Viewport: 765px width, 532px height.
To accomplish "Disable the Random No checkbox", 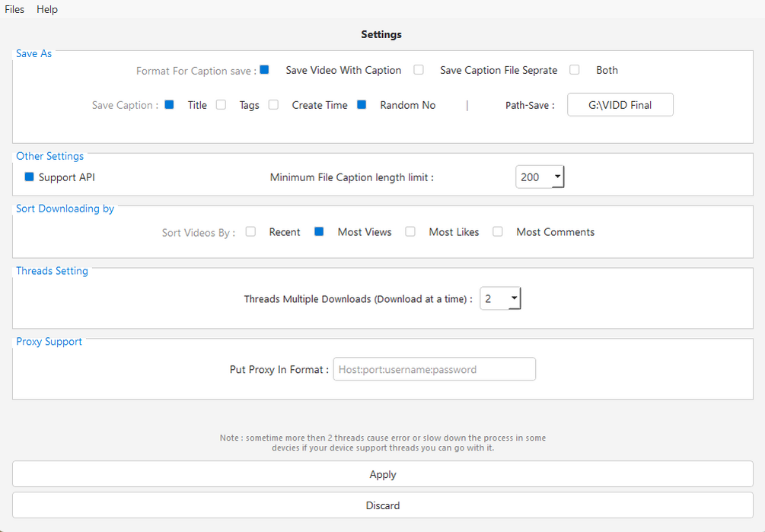I will [x=362, y=105].
